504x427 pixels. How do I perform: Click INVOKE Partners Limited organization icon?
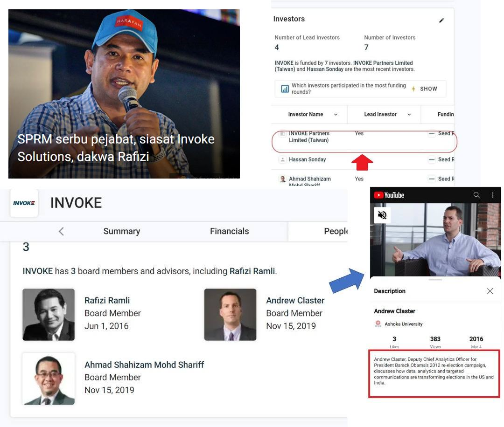tap(282, 133)
